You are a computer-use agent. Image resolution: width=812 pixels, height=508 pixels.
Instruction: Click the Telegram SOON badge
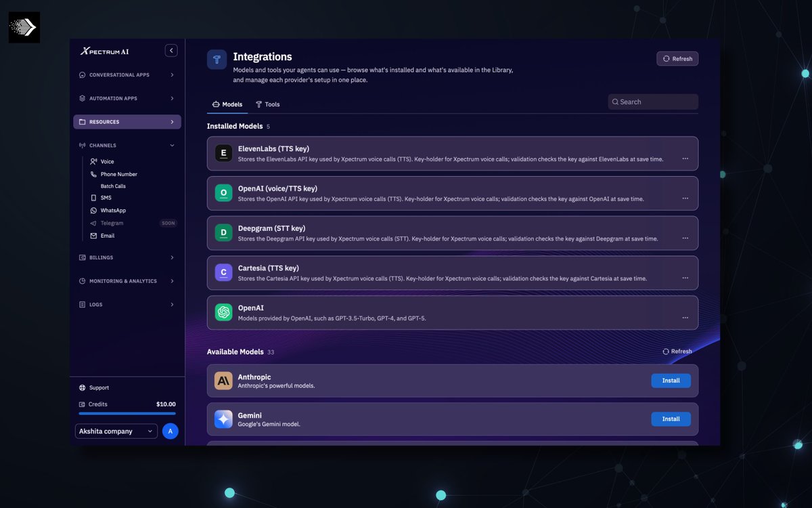click(x=168, y=223)
